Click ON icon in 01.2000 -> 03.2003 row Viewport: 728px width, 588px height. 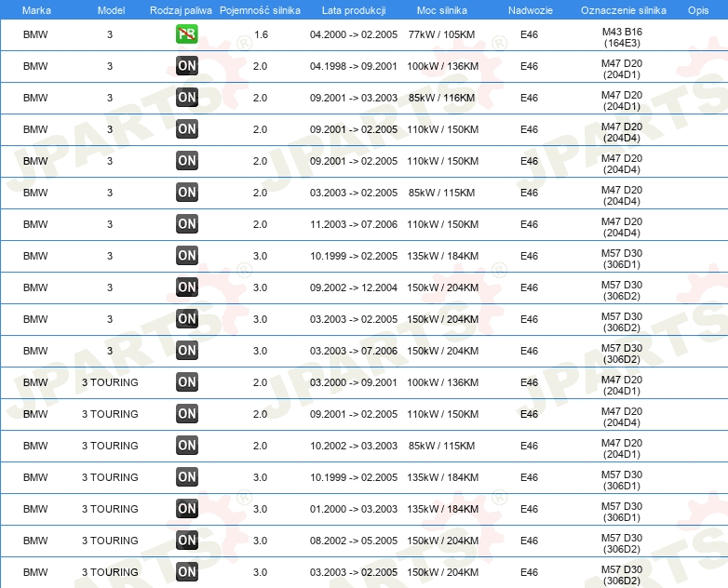(x=187, y=508)
